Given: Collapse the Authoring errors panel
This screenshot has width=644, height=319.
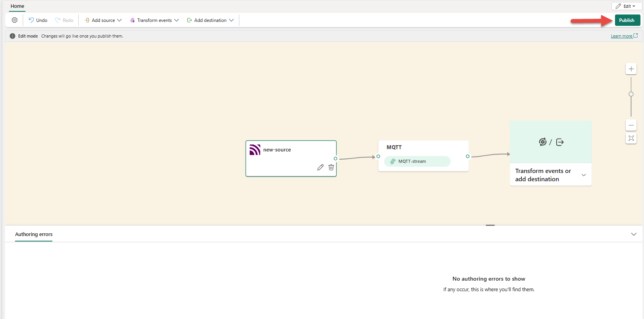Looking at the screenshot, I should 633,234.
